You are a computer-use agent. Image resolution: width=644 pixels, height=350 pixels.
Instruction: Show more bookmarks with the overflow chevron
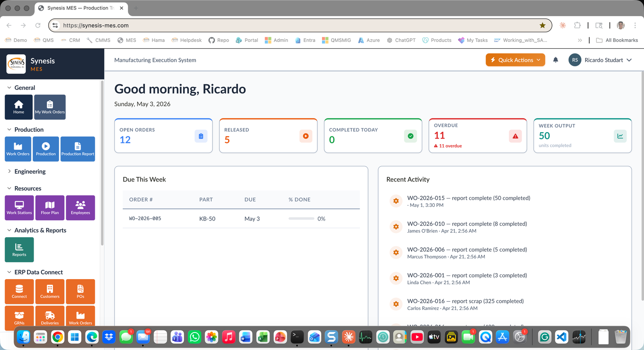click(x=580, y=40)
